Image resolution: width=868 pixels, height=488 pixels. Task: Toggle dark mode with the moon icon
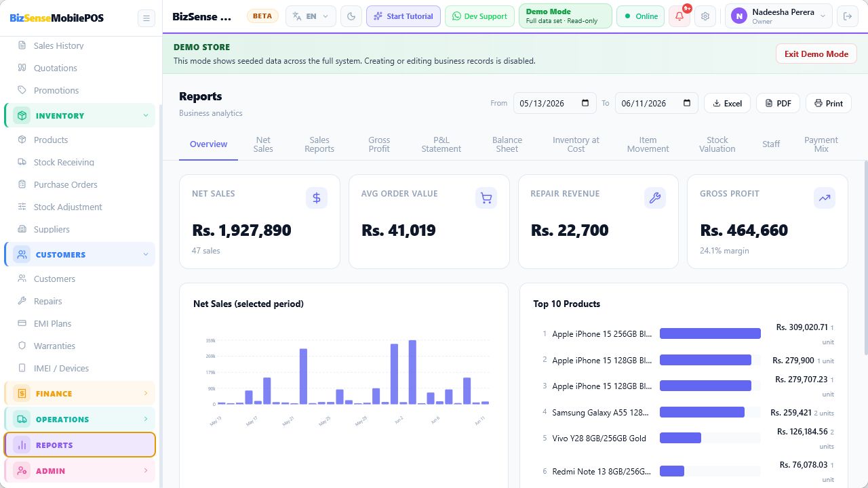(351, 16)
